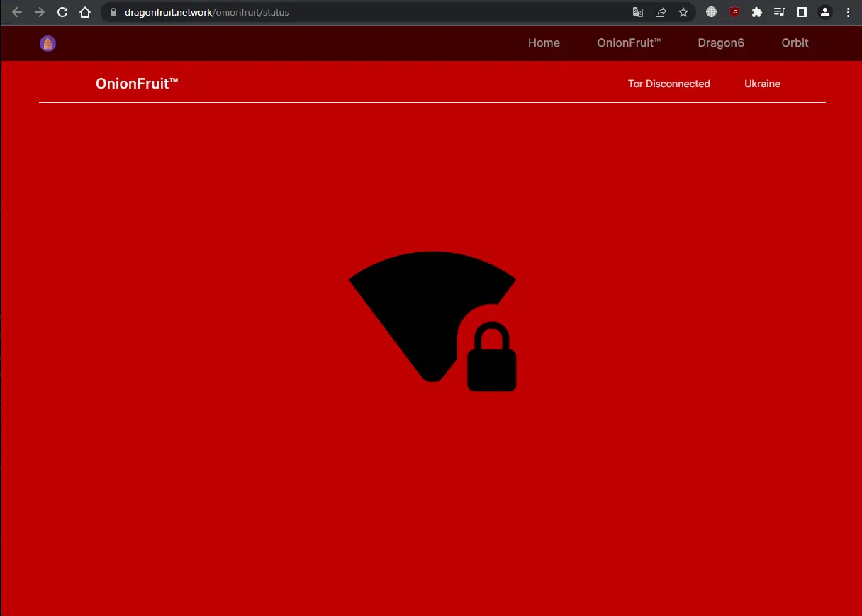Reload the current page
This screenshot has height=616, width=862.
click(x=62, y=12)
